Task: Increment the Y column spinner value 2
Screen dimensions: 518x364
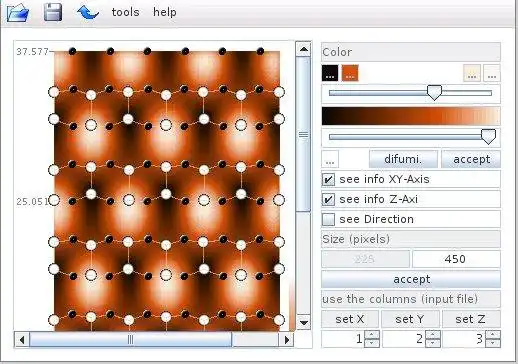Action: pos(432,335)
